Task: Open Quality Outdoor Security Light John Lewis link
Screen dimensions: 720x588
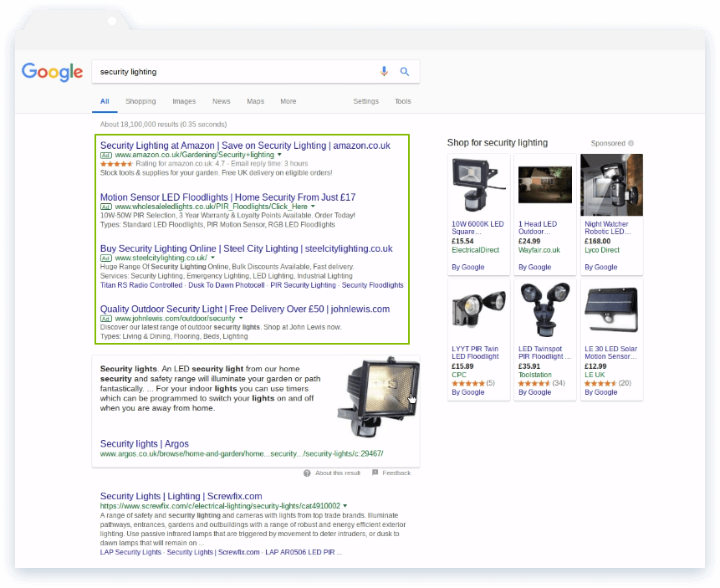Action: pyautogui.click(x=245, y=309)
